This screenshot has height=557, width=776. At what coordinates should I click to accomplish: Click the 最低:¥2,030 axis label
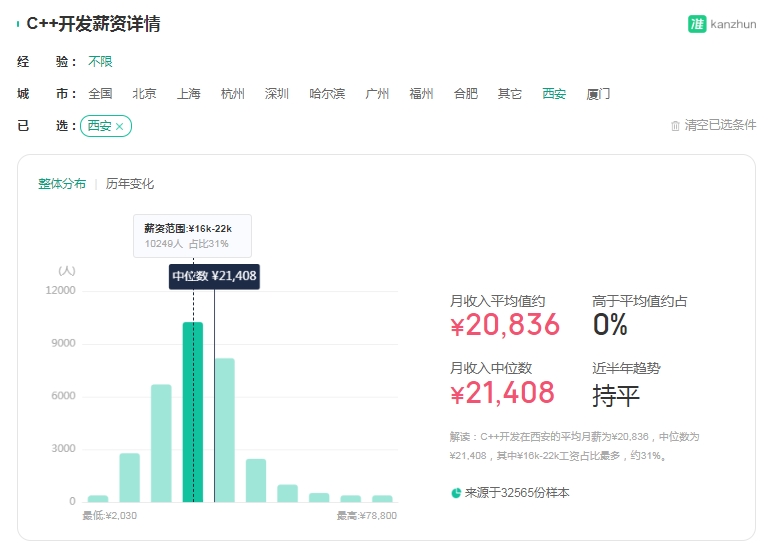109,515
